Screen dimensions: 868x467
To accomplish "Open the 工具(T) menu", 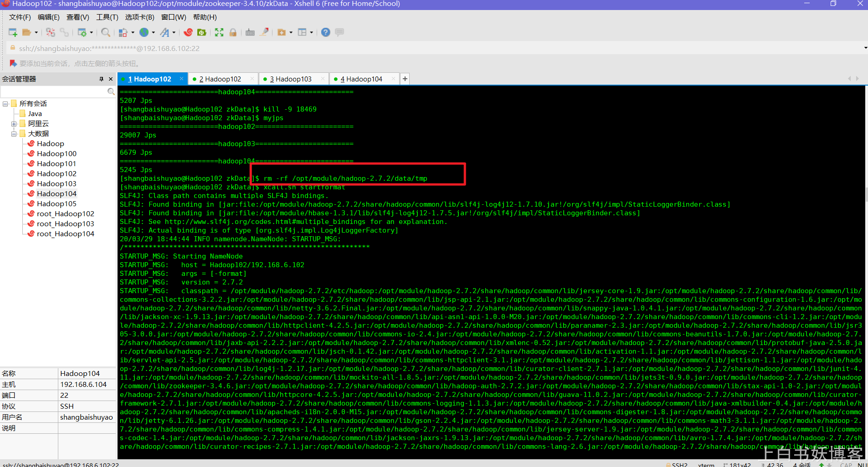I will click(x=107, y=17).
